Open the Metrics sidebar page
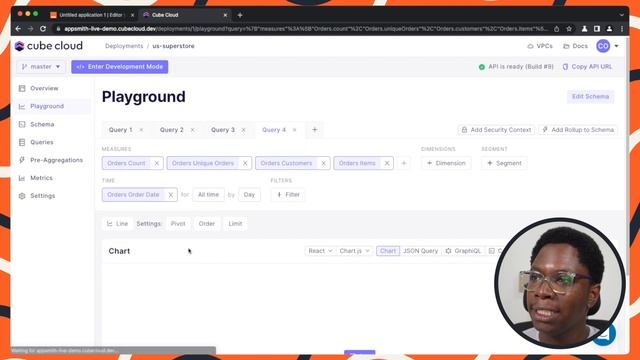 41,178
